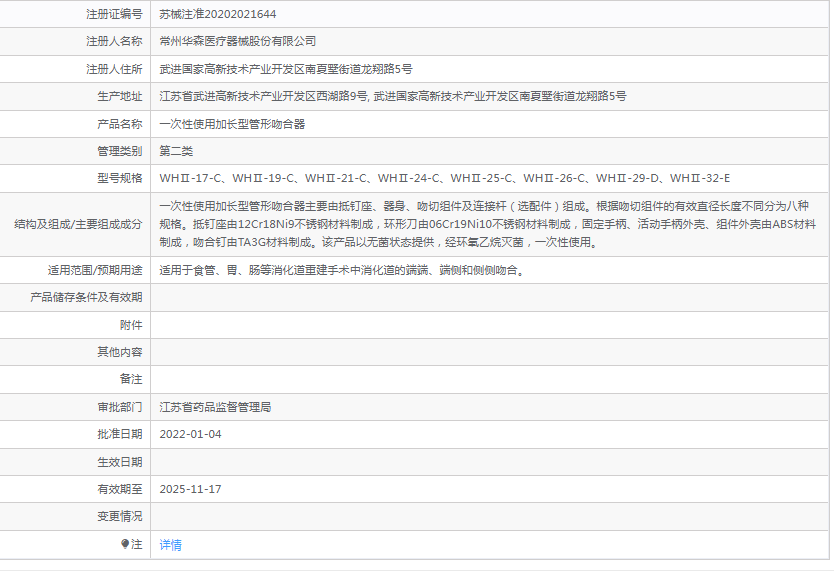Select the registrant name 常州华森医疗器械股份有限公司
This screenshot has width=834, height=571.
point(238,41)
